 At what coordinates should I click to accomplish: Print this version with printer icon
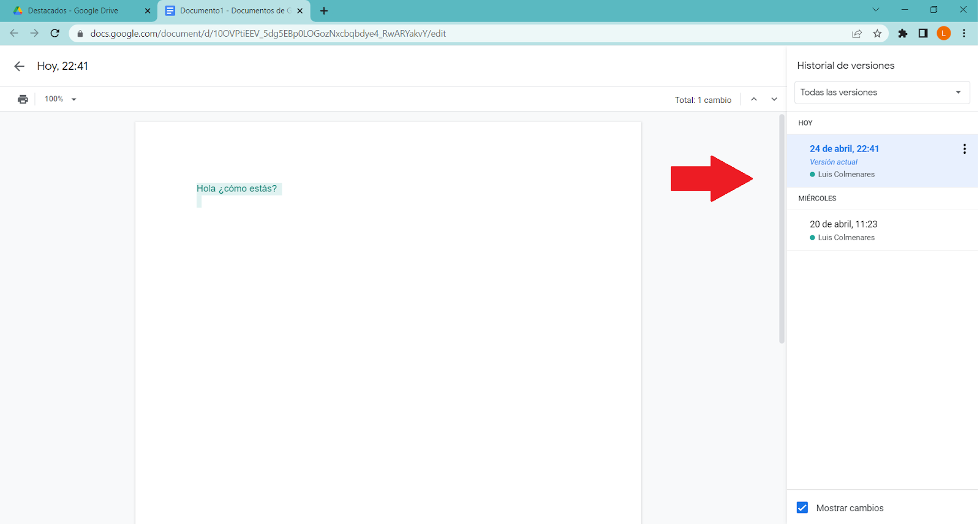[23, 99]
